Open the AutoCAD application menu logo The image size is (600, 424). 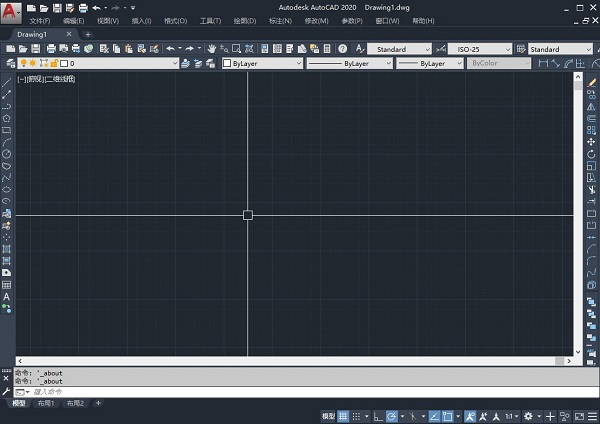coord(10,10)
